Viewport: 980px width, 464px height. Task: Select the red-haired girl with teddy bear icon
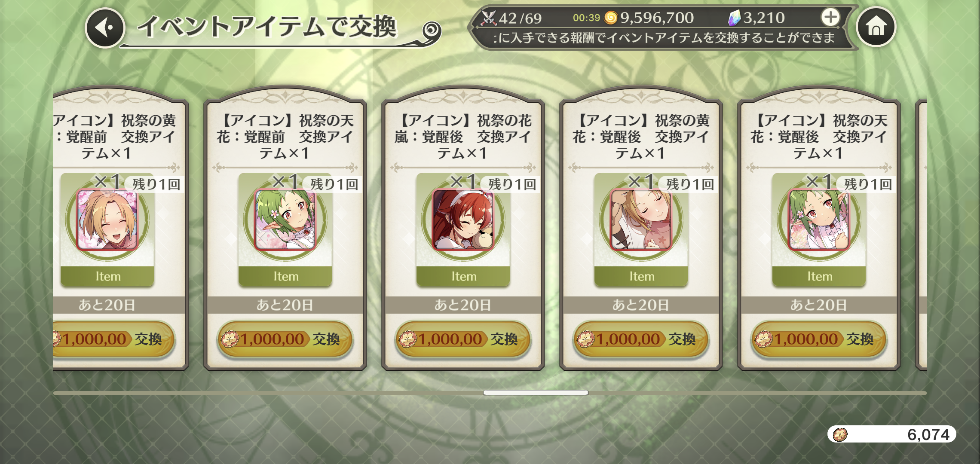tap(463, 220)
